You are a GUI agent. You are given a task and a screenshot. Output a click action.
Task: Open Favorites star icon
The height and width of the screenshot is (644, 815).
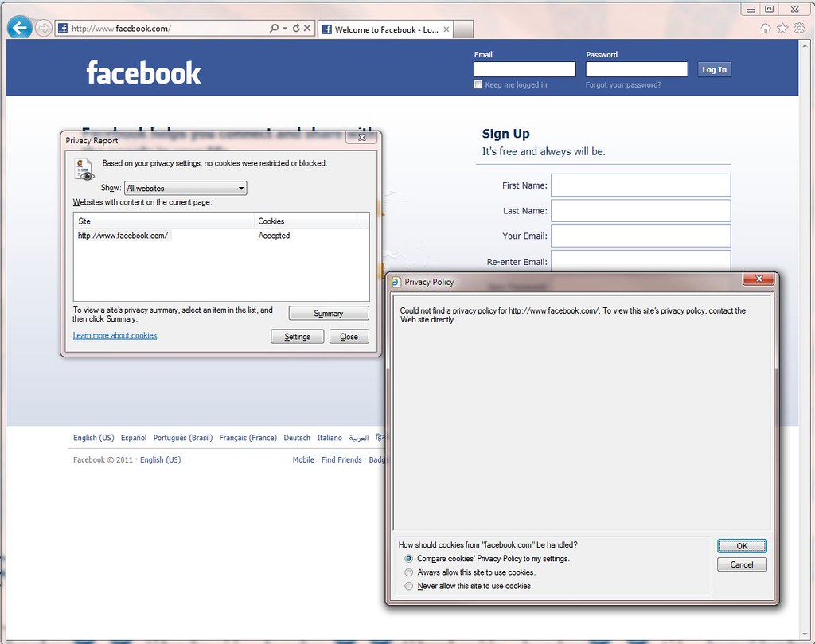(782, 29)
